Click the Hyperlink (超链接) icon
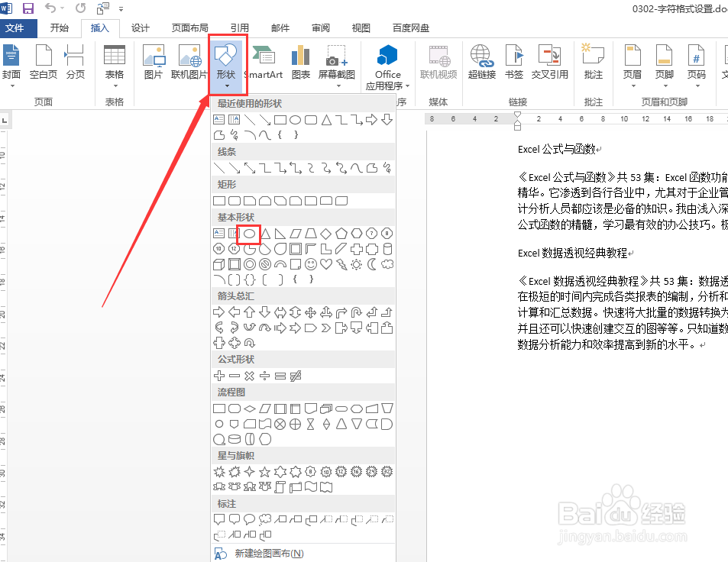728x562 pixels. coord(481,63)
